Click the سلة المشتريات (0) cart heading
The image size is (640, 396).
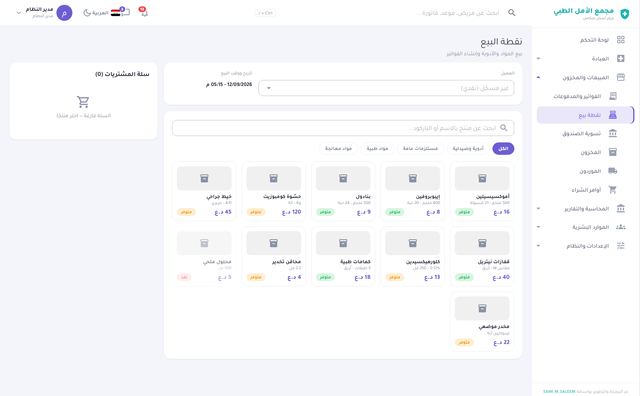122,74
